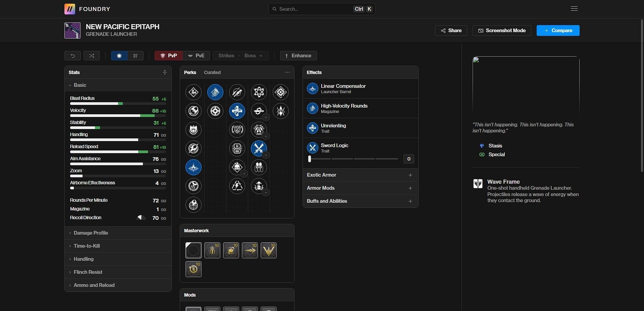Switch to multi-roll grid view toggle

point(136,56)
